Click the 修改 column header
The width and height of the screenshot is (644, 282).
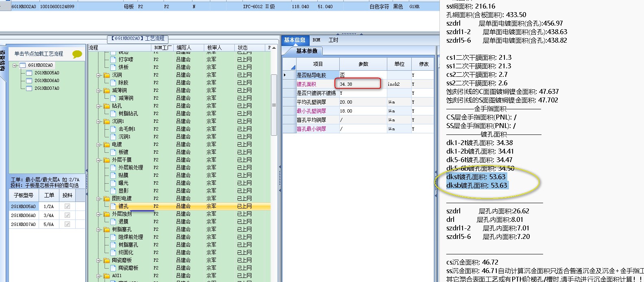point(422,64)
